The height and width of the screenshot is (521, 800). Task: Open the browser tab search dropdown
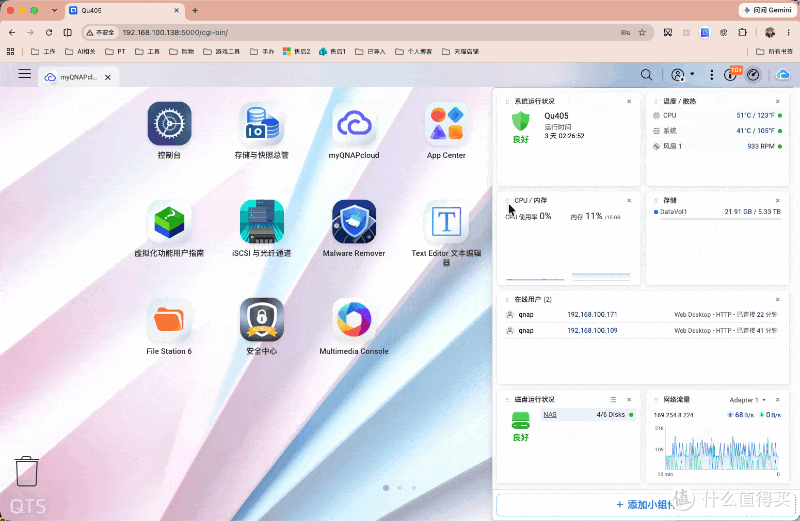[x=55, y=10]
